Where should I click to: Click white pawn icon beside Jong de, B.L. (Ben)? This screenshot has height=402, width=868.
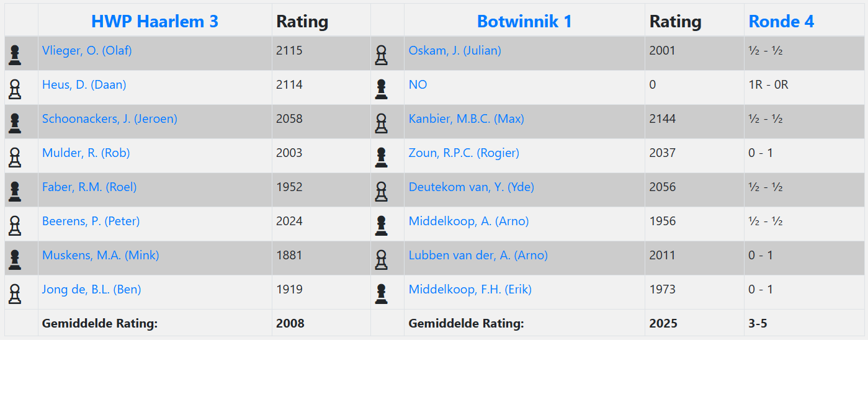point(15,294)
